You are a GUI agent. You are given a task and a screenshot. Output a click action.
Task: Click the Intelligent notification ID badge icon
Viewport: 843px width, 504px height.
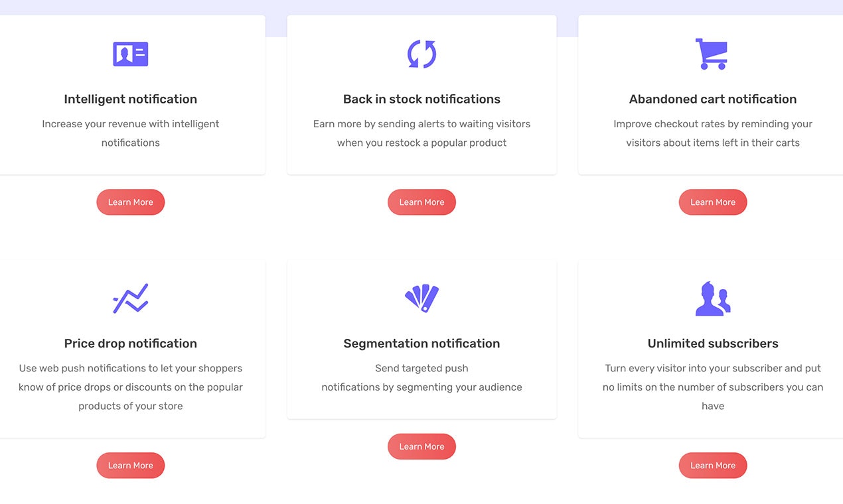(130, 54)
